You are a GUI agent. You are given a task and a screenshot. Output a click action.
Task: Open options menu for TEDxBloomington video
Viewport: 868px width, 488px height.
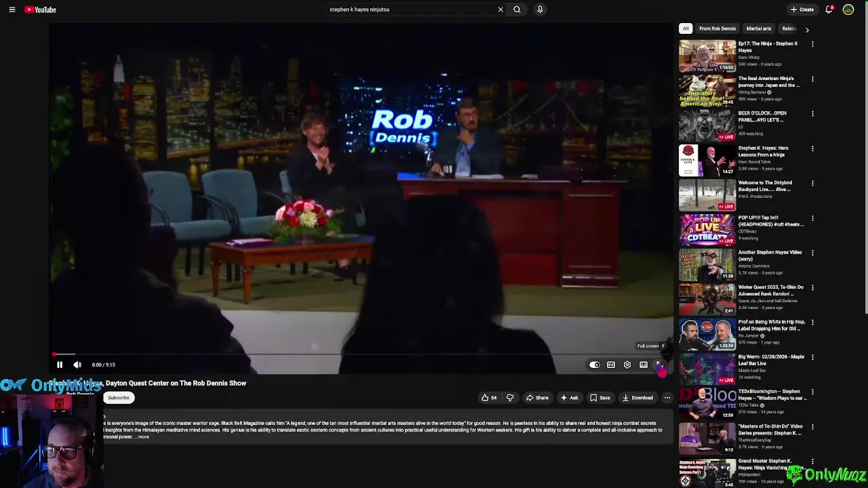pyautogui.click(x=812, y=392)
